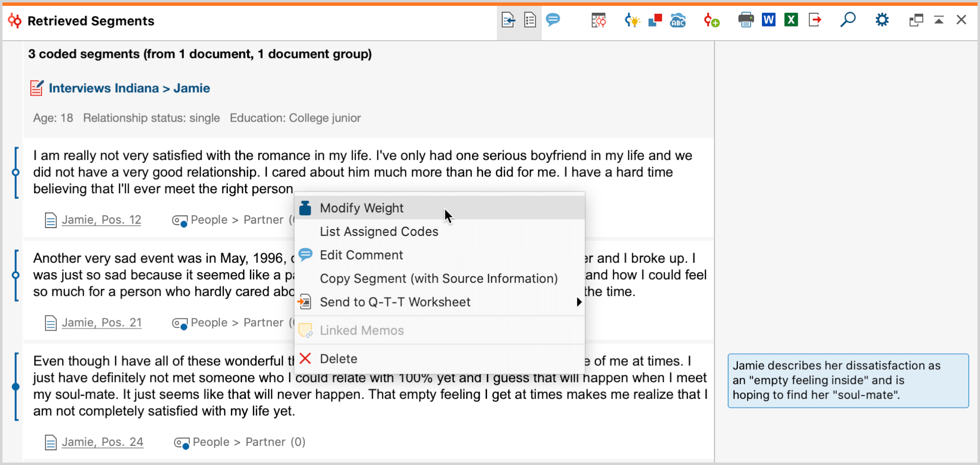The height and width of the screenshot is (465, 980).
Task: Click the segment matrix overview icon
Action: tap(598, 21)
